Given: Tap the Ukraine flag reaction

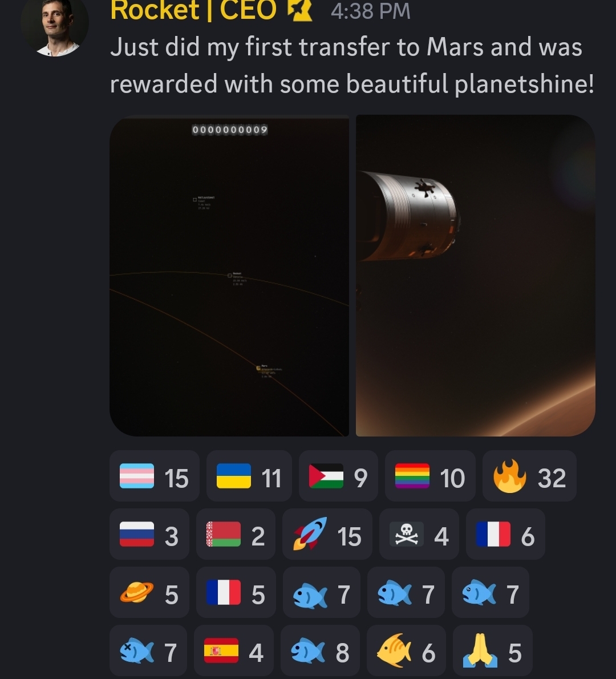Looking at the screenshot, I should tap(249, 476).
